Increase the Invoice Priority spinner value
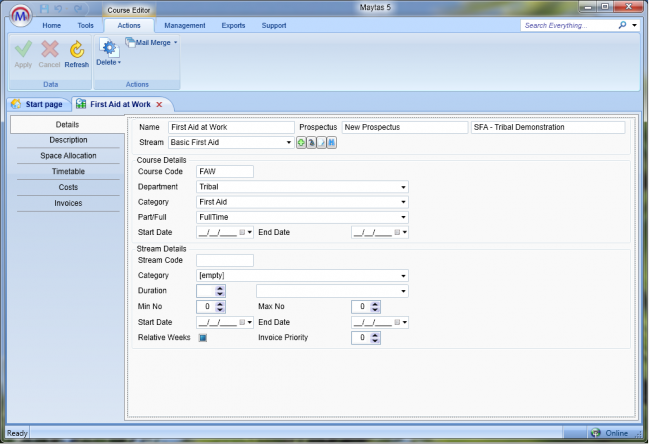 pyautogui.click(x=376, y=335)
